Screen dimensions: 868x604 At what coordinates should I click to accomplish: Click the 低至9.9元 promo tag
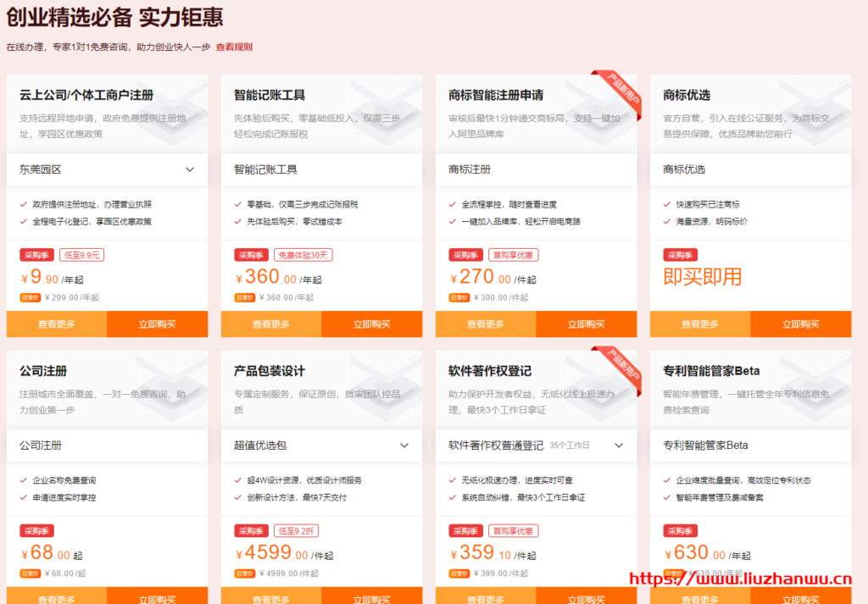[82, 255]
